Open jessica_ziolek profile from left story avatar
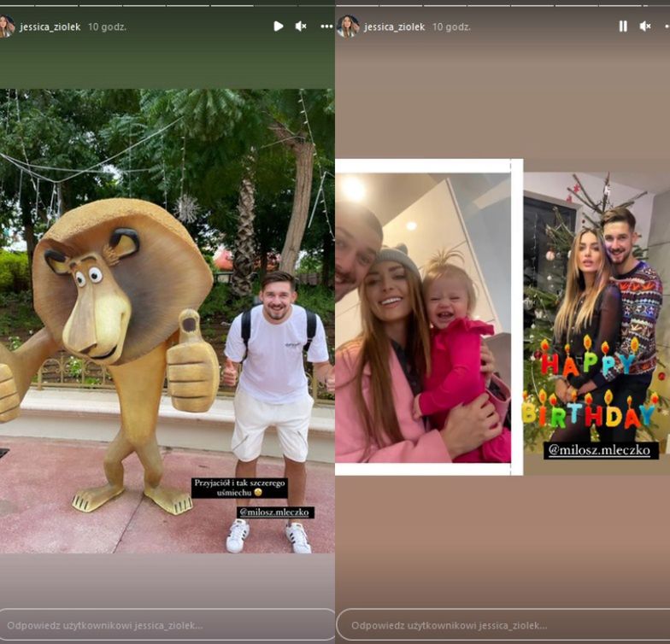Screen dimensions: 670x644 coord(6,26)
